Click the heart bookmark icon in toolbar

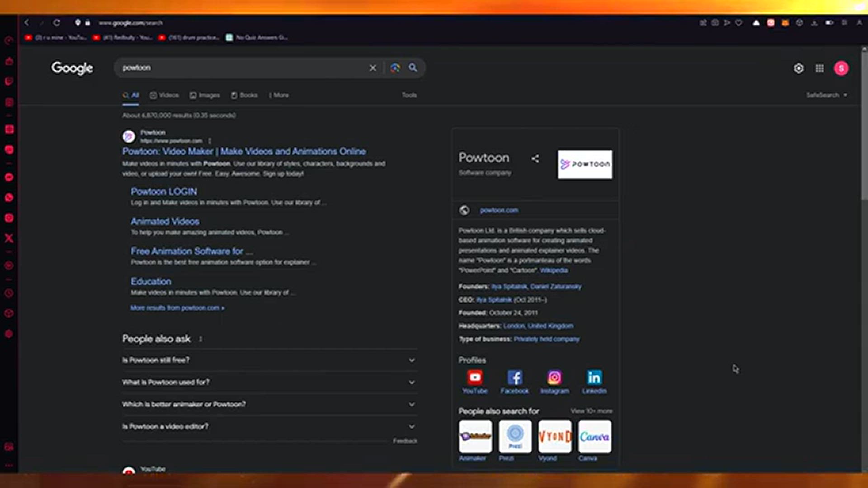click(739, 23)
